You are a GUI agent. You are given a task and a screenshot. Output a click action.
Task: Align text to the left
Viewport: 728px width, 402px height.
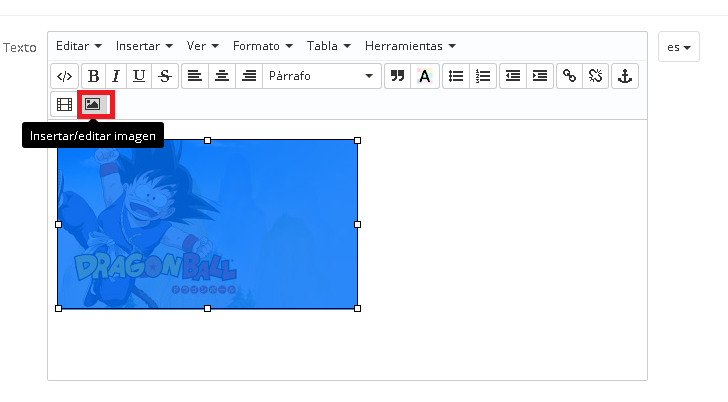point(195,76)
